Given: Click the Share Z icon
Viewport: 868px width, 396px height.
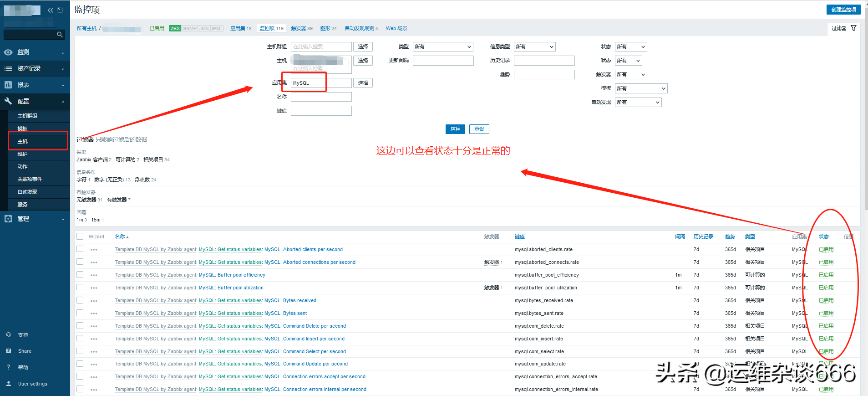Looking at the screenshot, I should (9, 351).
